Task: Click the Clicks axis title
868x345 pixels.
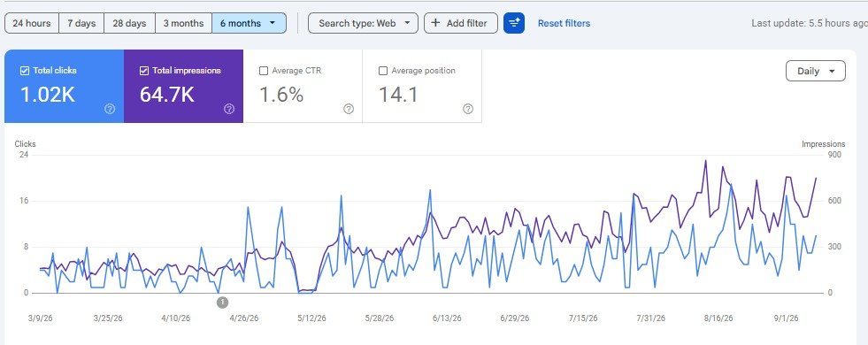Action: click(x=25, y=144)
